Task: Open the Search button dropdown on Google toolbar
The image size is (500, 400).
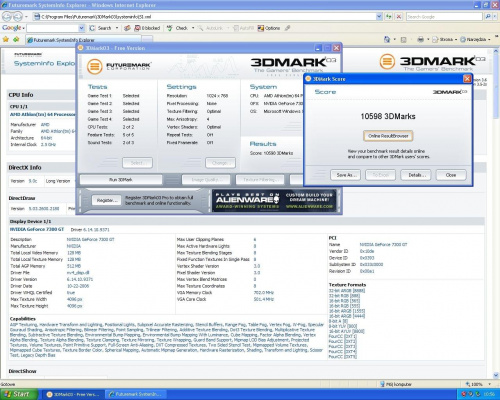Action: [117, 28]
